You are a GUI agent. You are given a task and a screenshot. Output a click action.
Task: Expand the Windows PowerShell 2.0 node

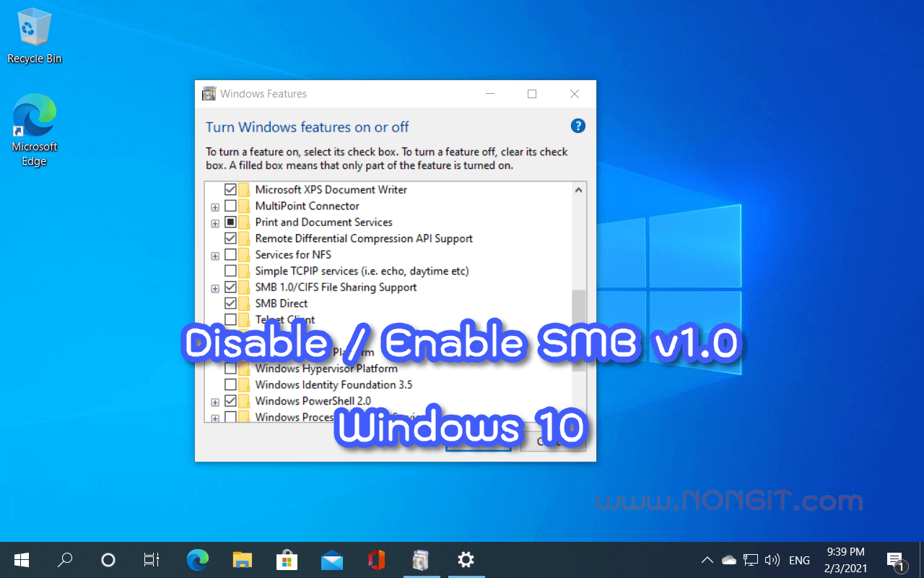[x=215, y=402]
